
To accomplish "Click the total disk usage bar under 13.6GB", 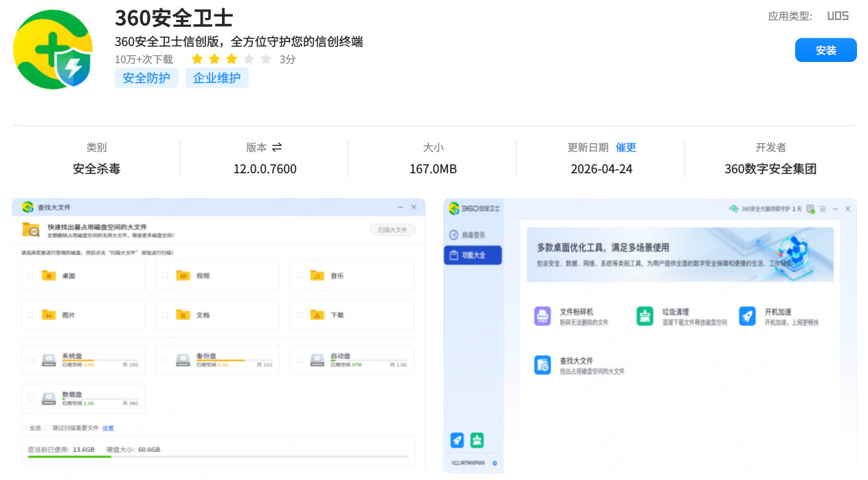I will (x=218, y=457).
